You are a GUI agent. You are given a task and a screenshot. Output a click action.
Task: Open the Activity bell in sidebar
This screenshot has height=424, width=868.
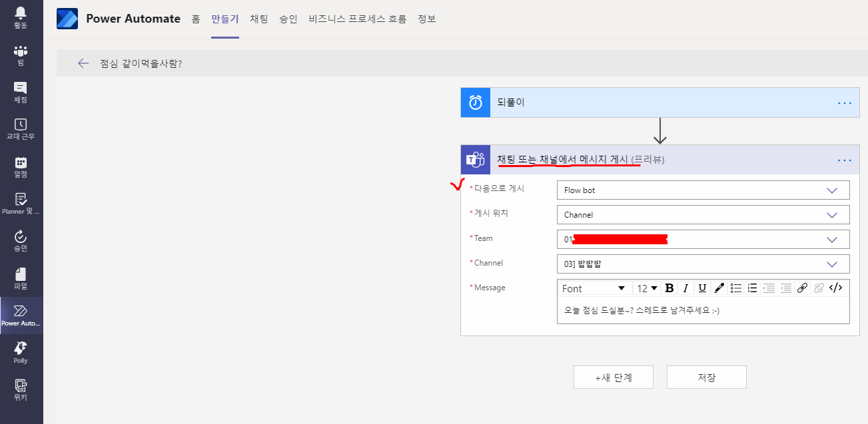point(21,17)
